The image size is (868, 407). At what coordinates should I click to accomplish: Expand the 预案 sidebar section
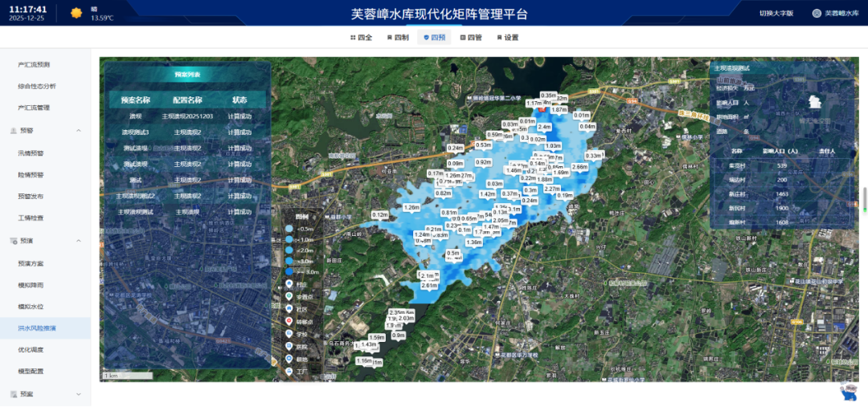coord(78,394)
